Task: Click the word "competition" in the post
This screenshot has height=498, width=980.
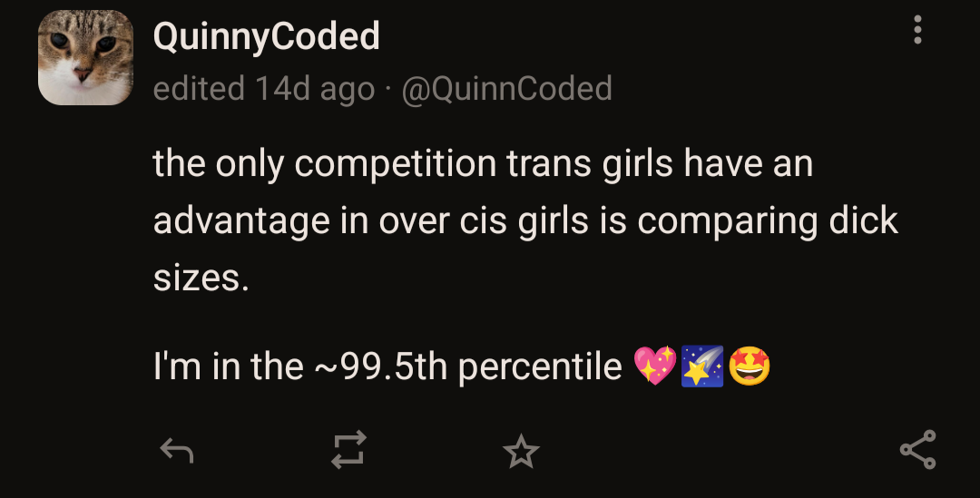Action: (x=396, y=165)
